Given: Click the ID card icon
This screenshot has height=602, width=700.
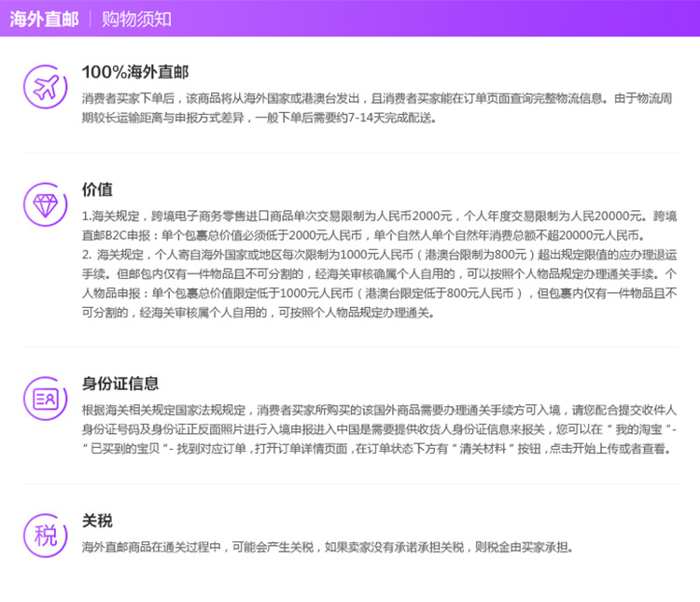Looking at the screenshot, I should (x=45, y=399).
